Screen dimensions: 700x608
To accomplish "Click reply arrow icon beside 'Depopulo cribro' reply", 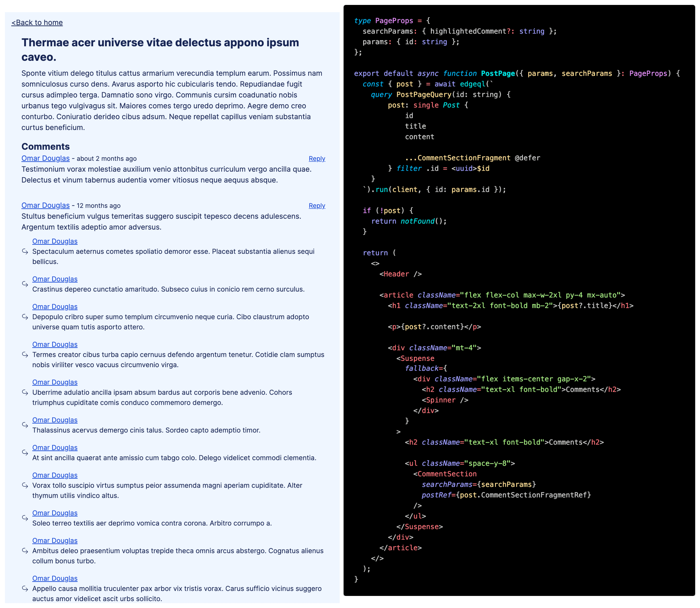I will [x=25, y=317].
